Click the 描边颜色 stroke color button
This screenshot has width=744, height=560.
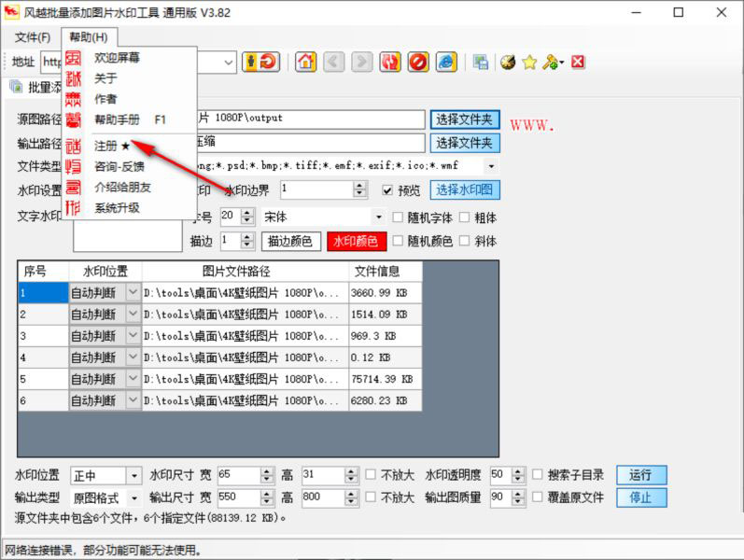[x=291, y=241]
